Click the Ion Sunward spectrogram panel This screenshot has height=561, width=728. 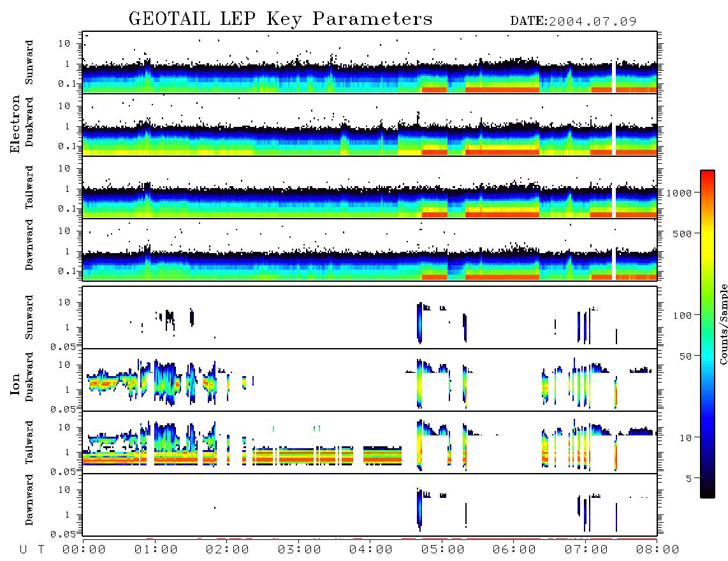click(x=370, y=317)
